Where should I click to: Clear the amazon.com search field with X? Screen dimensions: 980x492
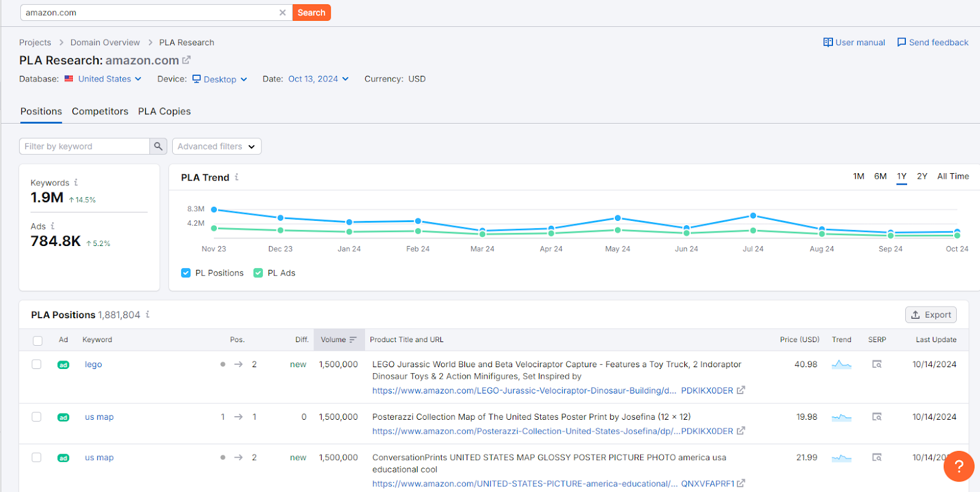(282, 12)
